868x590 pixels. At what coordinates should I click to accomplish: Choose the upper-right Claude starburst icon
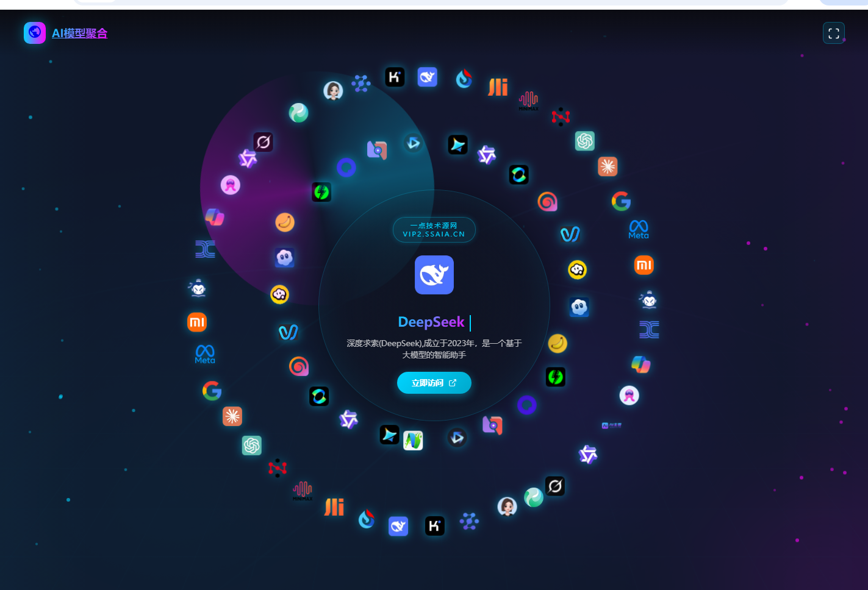click(608, 166)
